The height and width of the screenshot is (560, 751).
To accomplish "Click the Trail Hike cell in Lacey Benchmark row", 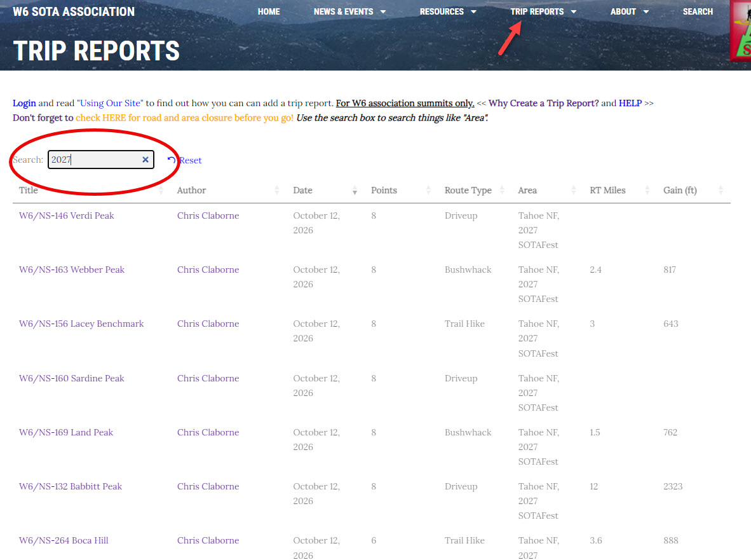I will (x=464, y=324).
